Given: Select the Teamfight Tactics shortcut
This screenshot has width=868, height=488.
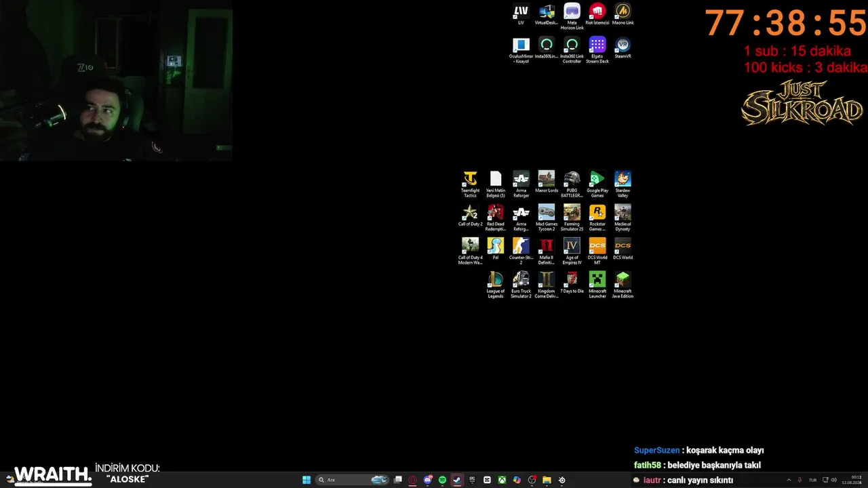Looking at the screenshot, I should click(x=470, y=184).
